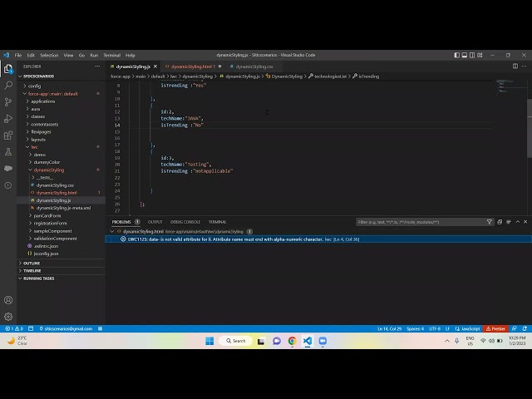Collapse the dynamicStyling.html problems group
The height and width of the screenshot is (399, 532).
pyautogui.click(x=111, y=231)
